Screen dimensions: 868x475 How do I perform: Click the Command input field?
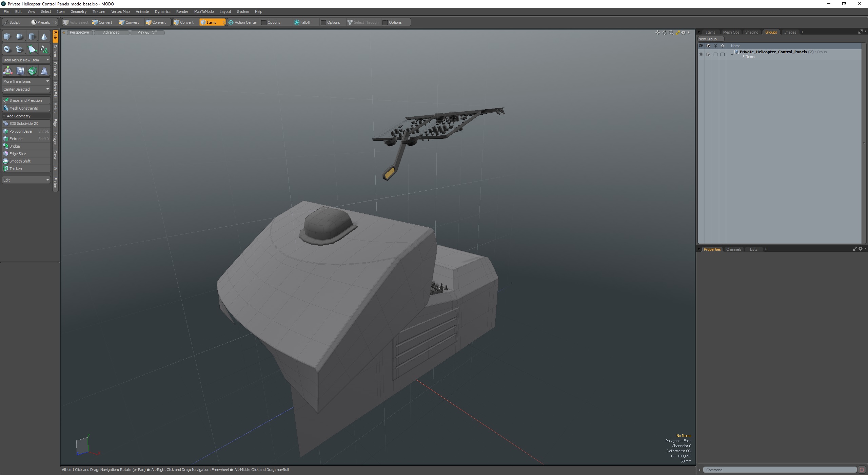[x=780, y=470]
